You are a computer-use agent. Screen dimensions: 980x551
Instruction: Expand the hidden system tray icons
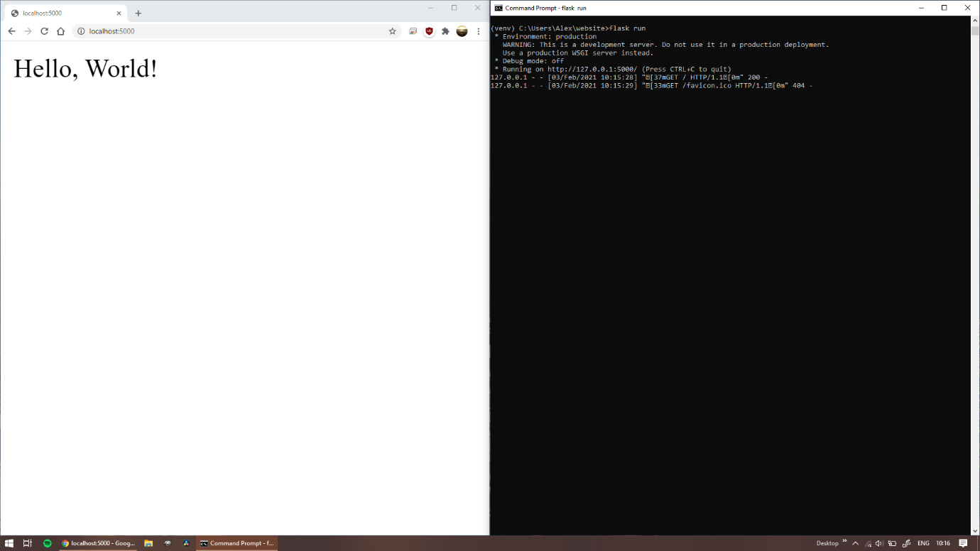(855, 543)
